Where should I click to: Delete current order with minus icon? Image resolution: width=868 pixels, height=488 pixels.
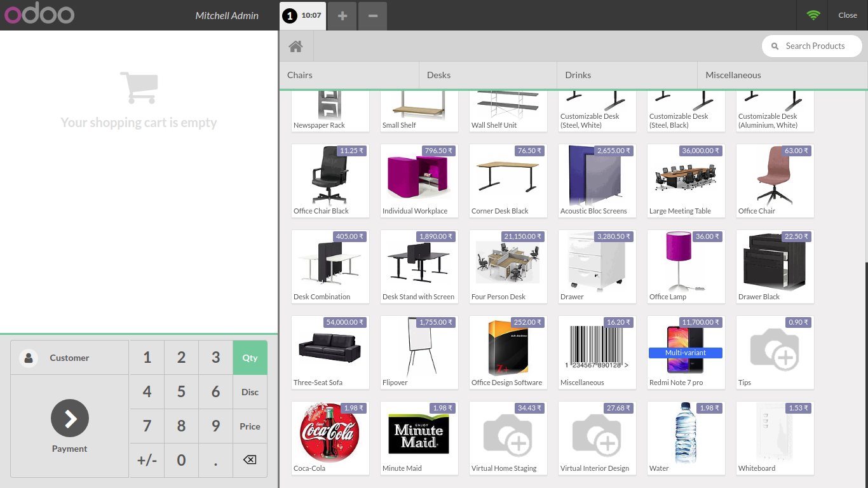tap(373, 15)
